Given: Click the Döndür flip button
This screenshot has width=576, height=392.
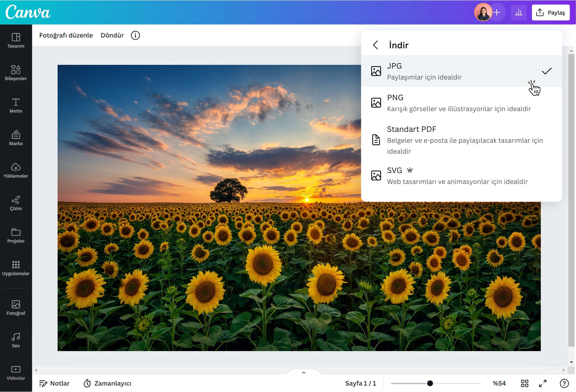Looking at the screenshot, I should click(x=112, y=35).
